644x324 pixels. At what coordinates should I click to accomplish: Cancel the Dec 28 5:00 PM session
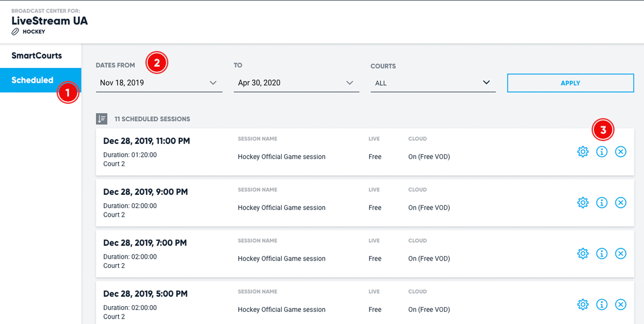pos(621,304)
